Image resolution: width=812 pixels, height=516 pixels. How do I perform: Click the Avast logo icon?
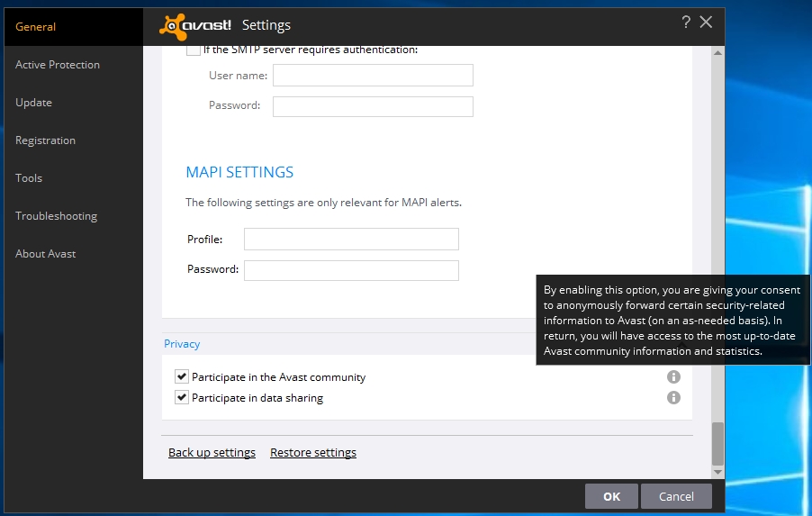(x=195, y=26)
